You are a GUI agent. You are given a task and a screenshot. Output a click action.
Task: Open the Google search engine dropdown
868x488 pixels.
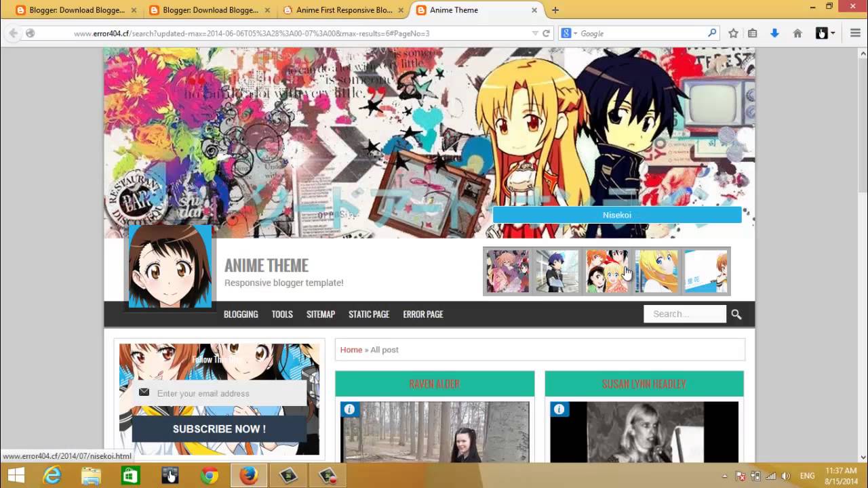570,33
